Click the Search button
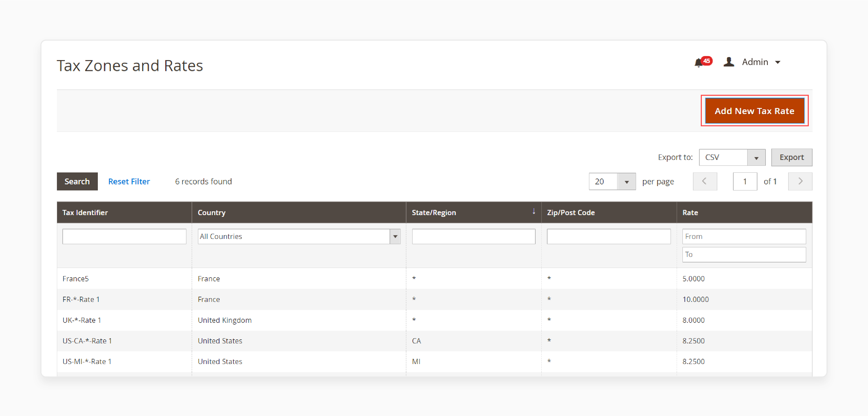The width and height of the screenshot is (868, 416). click(x=78, y=181)
